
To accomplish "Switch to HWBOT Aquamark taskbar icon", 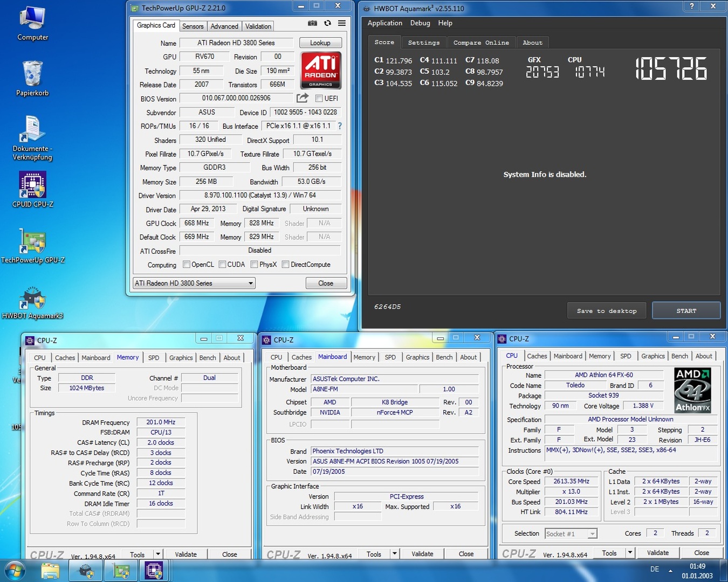I will (86, 571).
